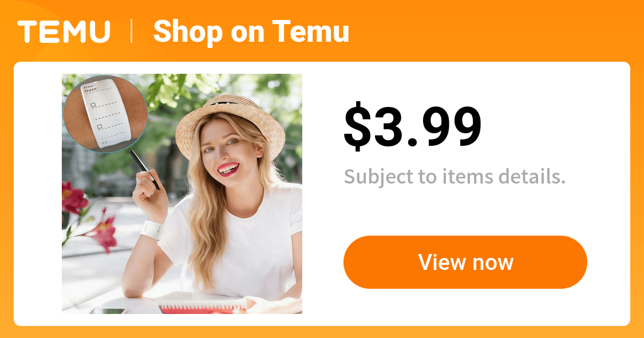Click the black pen in the woman's hand

(x=144, y=169)
